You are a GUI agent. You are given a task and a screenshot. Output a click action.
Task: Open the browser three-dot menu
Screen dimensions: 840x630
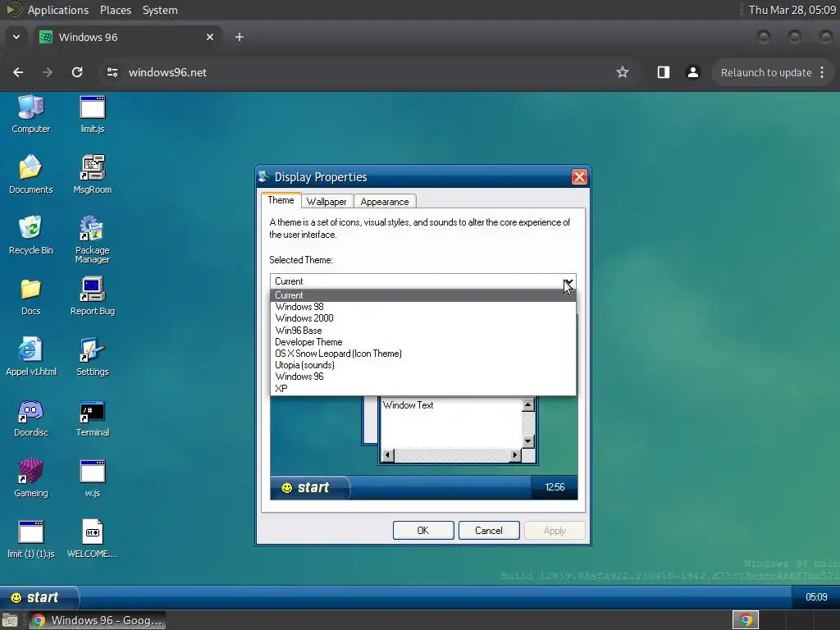point(822,72)
